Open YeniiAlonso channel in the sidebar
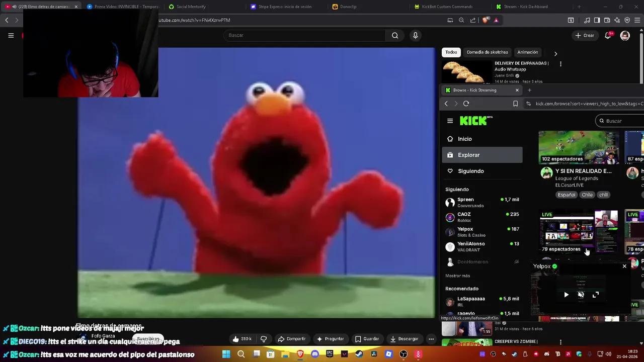 pos(482,246)
